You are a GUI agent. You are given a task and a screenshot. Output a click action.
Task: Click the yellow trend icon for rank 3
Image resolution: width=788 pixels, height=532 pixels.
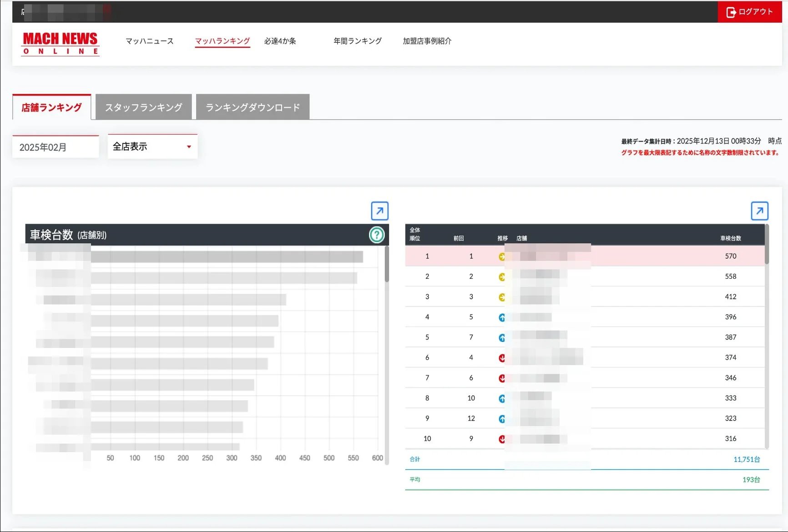502,297
